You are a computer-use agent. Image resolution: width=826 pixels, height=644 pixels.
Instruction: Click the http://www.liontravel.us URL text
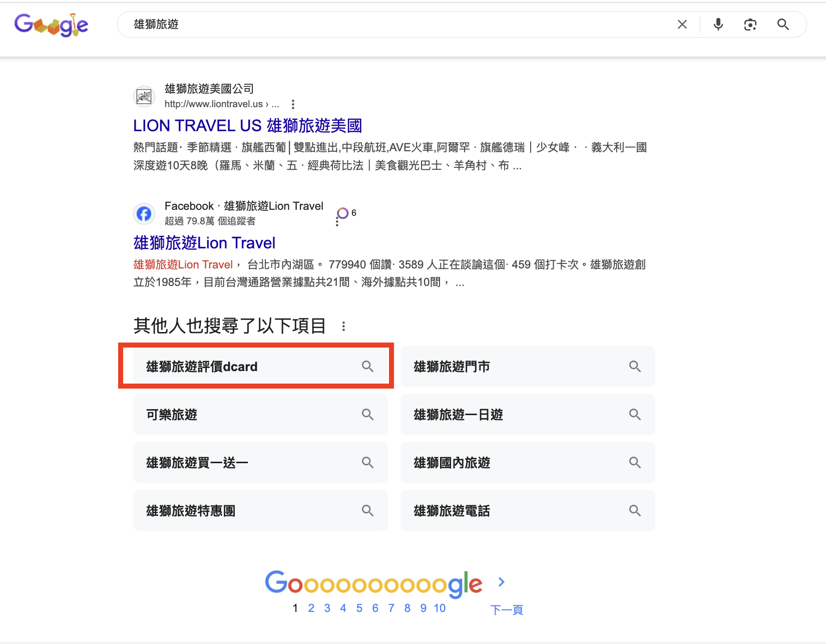pyautogui.click(x=214, y=104)
